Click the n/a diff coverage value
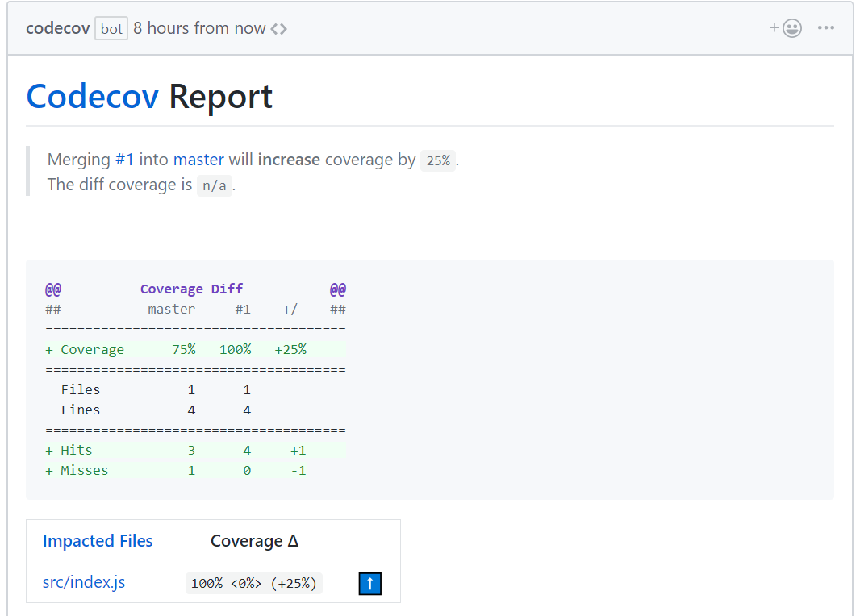860x616 pixels. pyautogui.click(x=215, y=185)
